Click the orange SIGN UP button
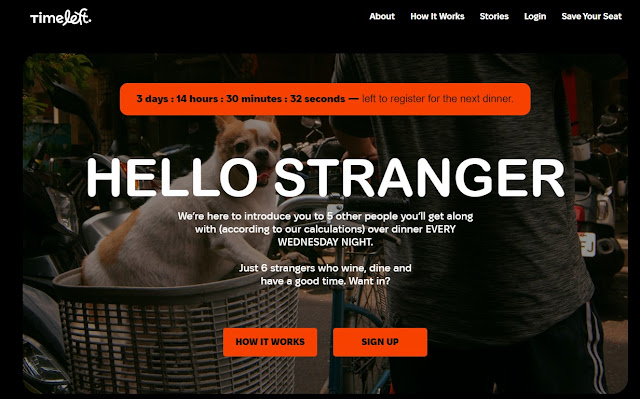 click(x=380, y=342)
